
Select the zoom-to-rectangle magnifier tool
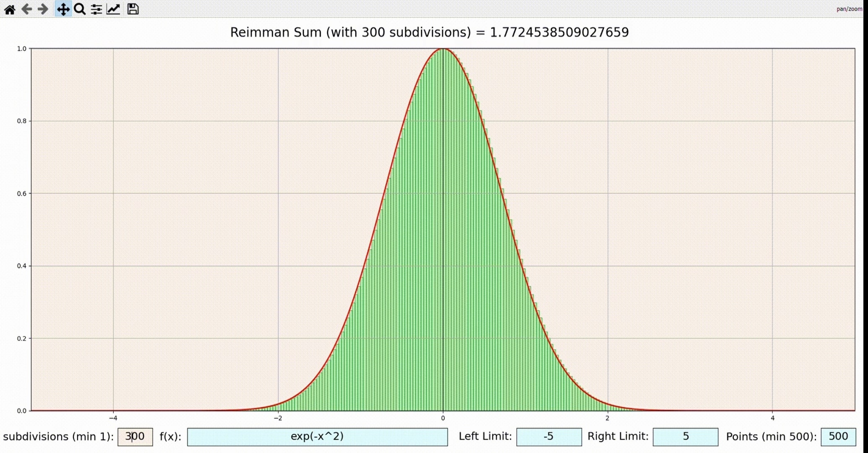(x=80, y=9)
